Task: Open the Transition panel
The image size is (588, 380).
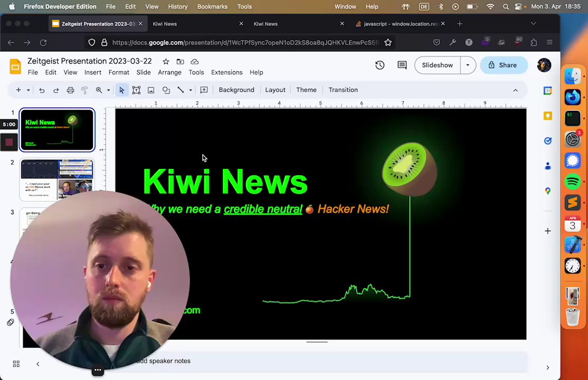Action: [x=343, y=90]
